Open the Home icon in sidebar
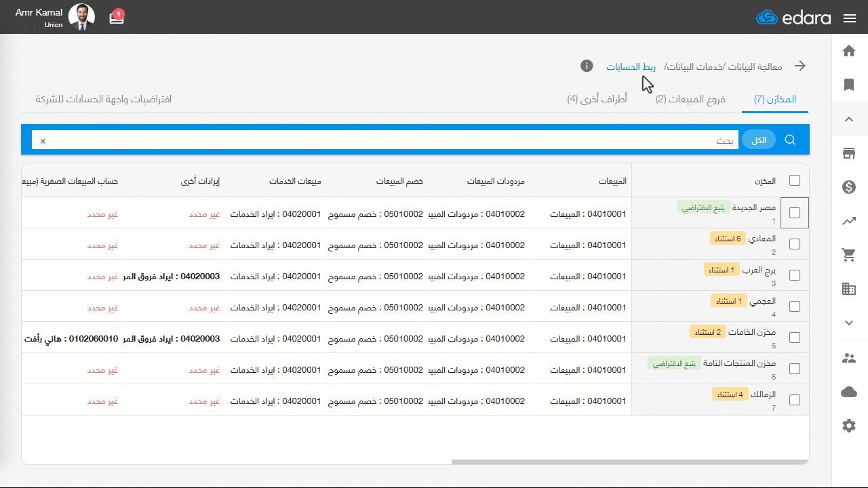This screenshot has width=868, height=488. coord(849,51)
